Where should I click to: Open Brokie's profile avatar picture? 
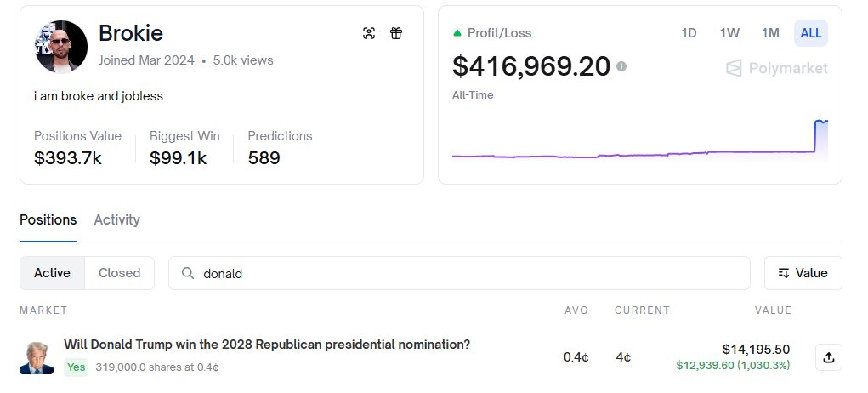click(60, 47)
